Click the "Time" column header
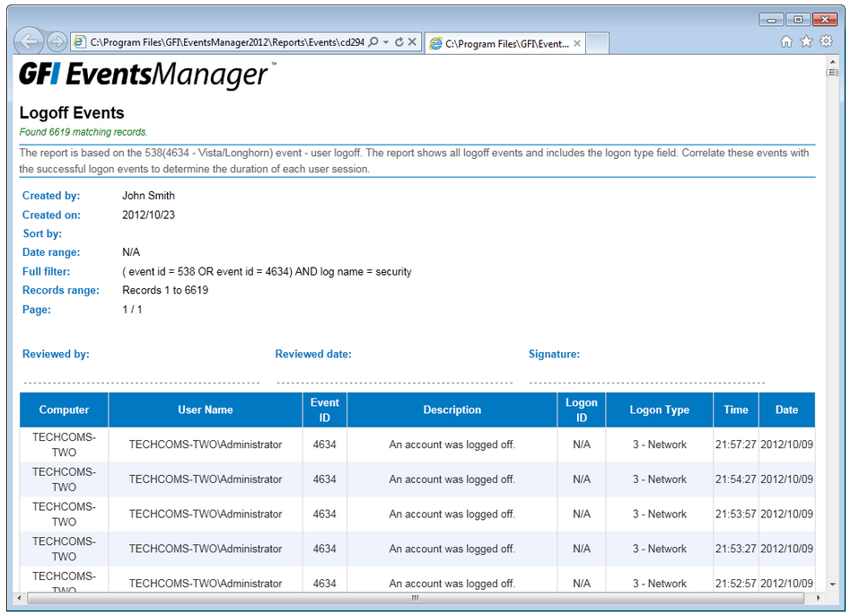Viewport: 851px width, 616px height. pyautogui.click(x=736, y=409)
